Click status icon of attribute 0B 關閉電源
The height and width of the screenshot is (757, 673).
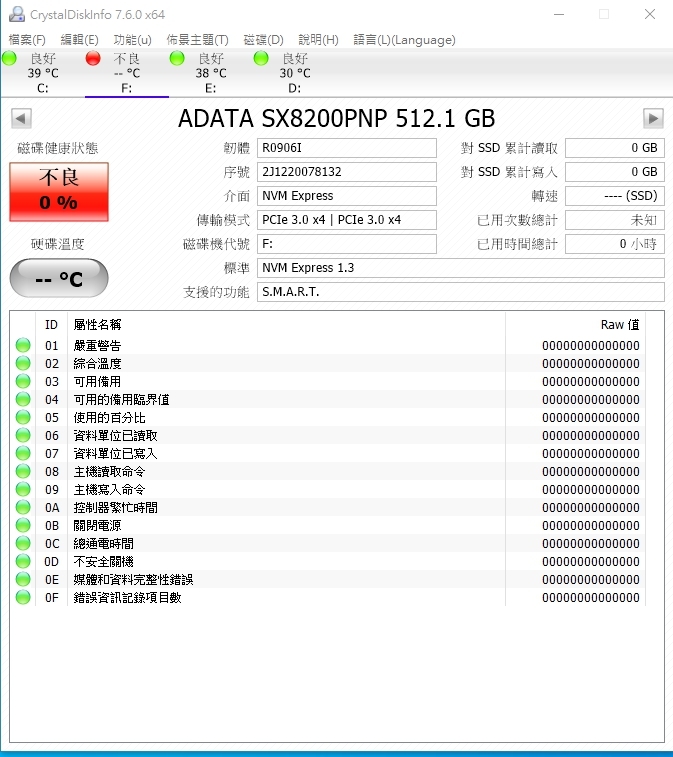click(23, 525)
